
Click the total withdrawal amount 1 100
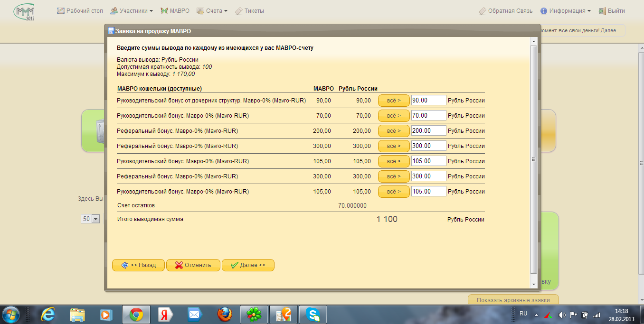pos(387,219)
